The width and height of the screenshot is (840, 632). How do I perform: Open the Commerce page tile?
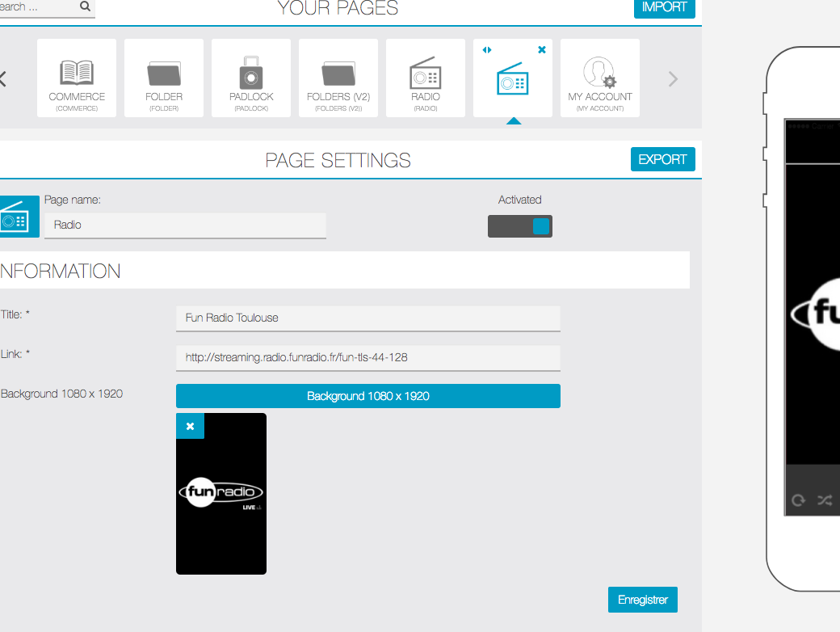tap(77, 78)
